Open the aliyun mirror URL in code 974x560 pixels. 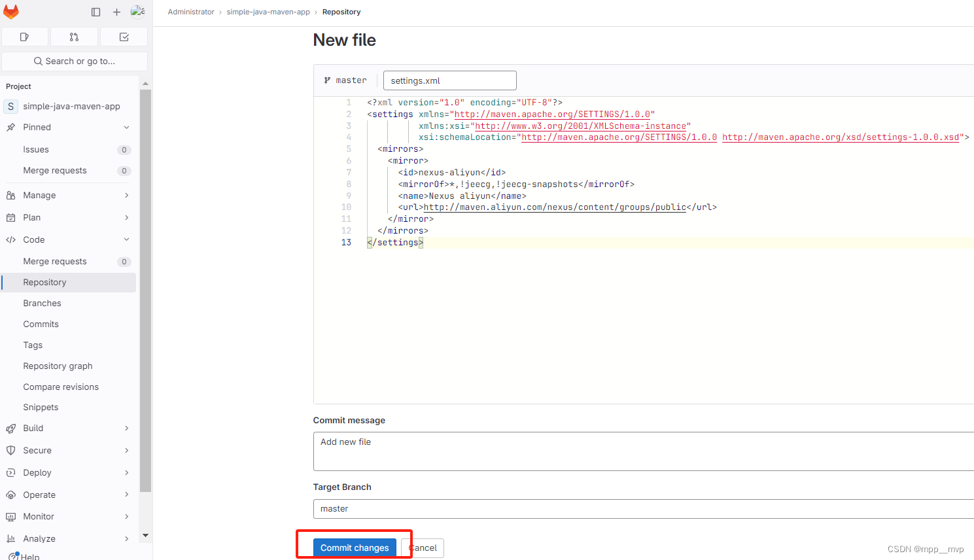point(555,207)
